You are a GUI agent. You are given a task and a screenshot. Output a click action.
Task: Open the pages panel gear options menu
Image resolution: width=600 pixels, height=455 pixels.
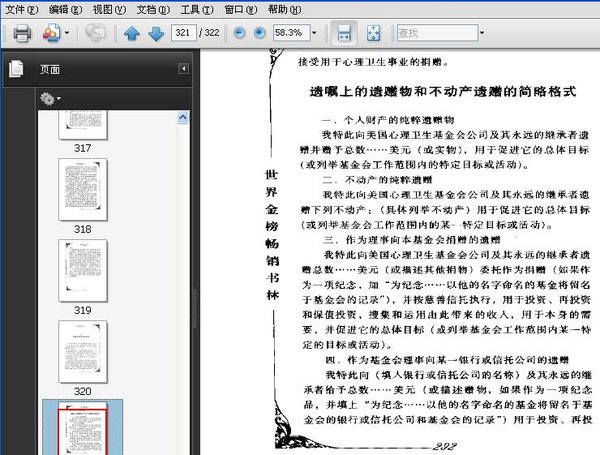49,98
